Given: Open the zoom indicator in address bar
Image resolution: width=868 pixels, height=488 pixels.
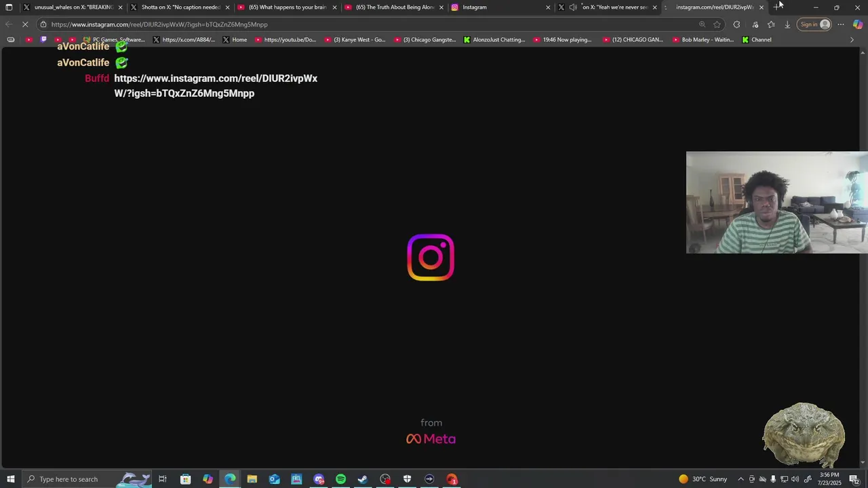Looking at the screenshot, I should 702,24.
